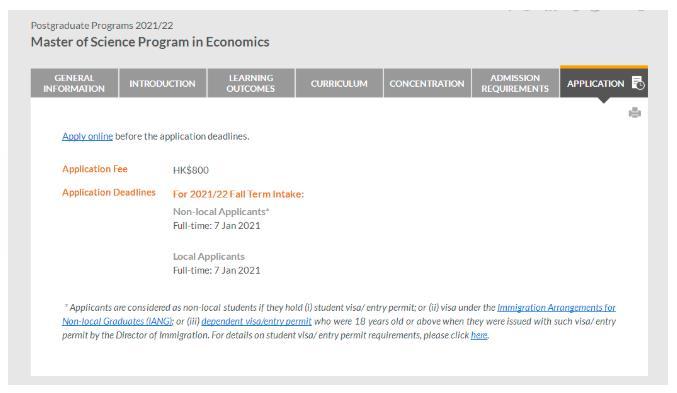Follow the Apply online link
This screenshot has width=677, height=393.
[87, 136]
